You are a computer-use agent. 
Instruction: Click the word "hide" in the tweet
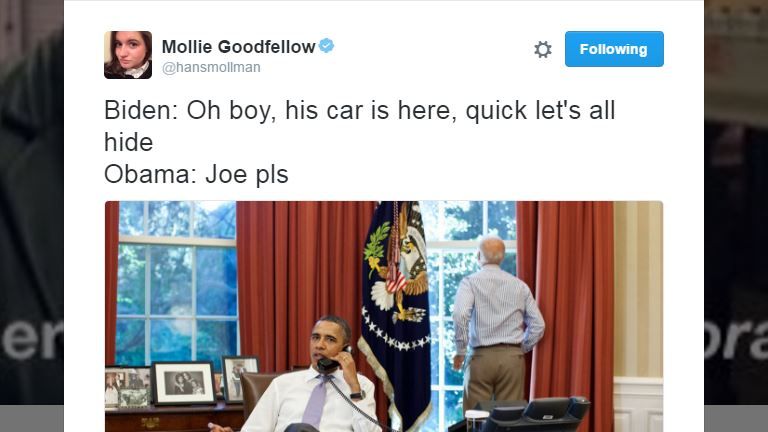[x=128, y=143]
